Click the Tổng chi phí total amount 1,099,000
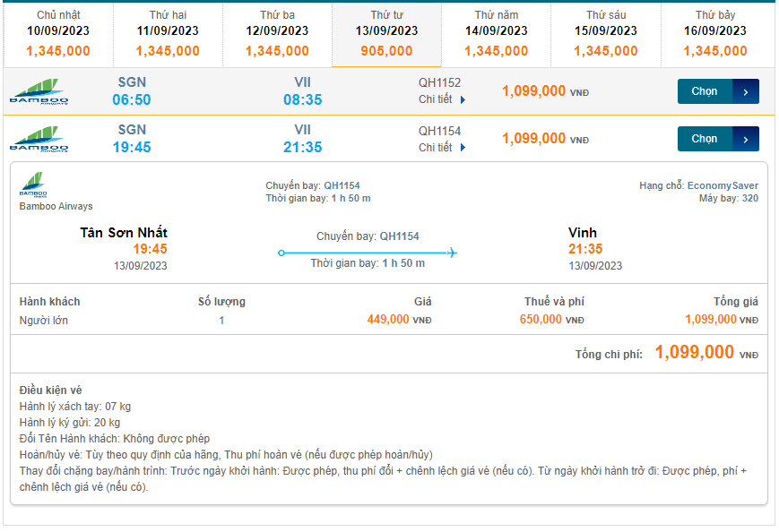This screenshot has width=779, height=532. coord(695,353)
